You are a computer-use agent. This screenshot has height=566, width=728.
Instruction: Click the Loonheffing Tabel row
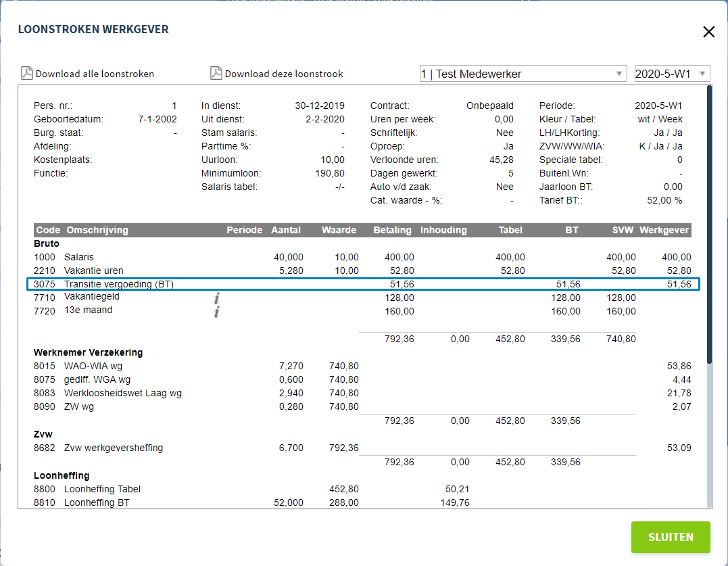pos(362,489)
